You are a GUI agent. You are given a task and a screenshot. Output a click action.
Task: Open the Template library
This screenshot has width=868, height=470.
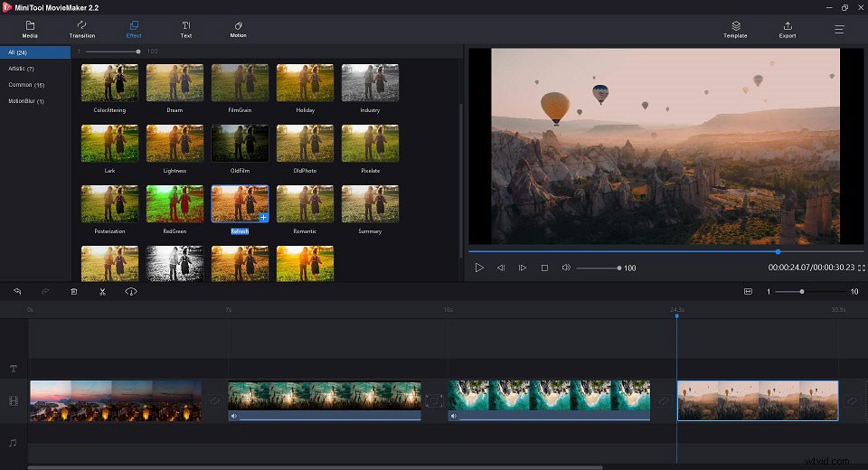[x=735, y=30]
